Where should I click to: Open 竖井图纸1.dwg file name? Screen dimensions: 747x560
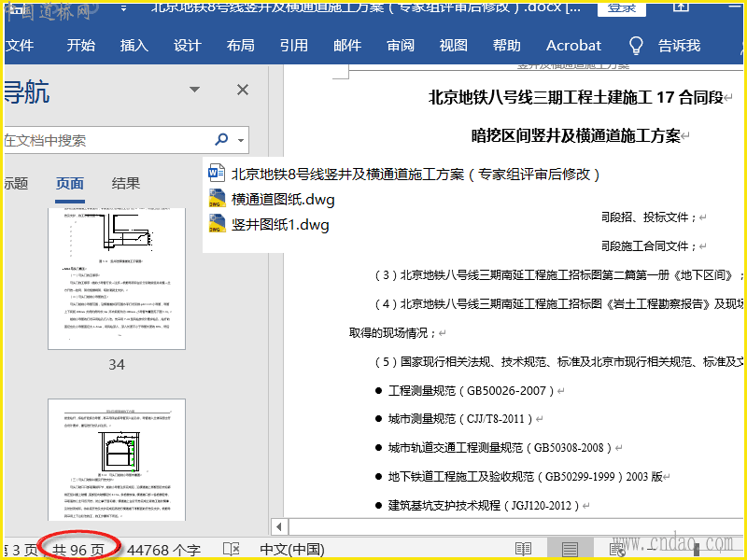point(280,224)
